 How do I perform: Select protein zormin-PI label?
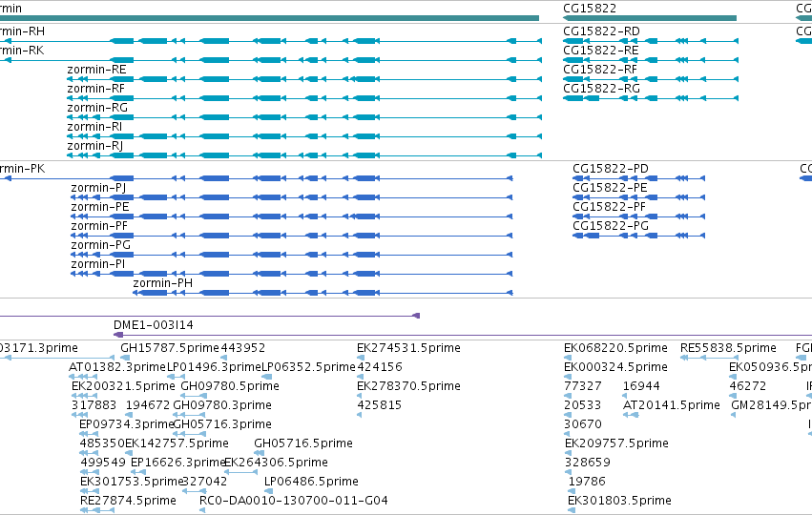[98, 264]
